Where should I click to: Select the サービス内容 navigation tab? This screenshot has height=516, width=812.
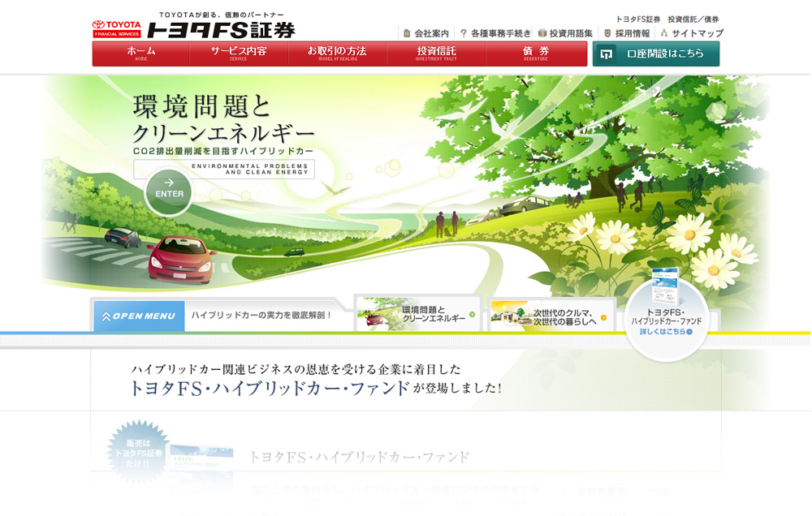point(239,54)
